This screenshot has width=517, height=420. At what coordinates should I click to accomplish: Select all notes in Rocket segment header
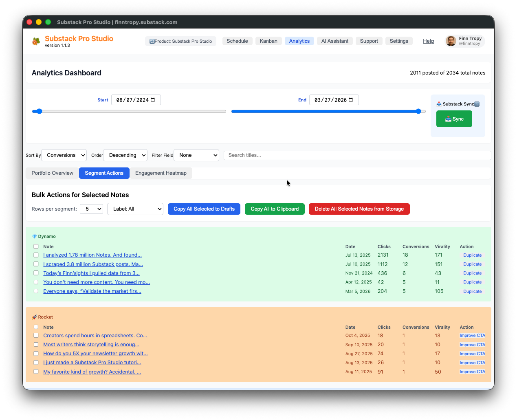pyautogui.click(x=36, y=327)
